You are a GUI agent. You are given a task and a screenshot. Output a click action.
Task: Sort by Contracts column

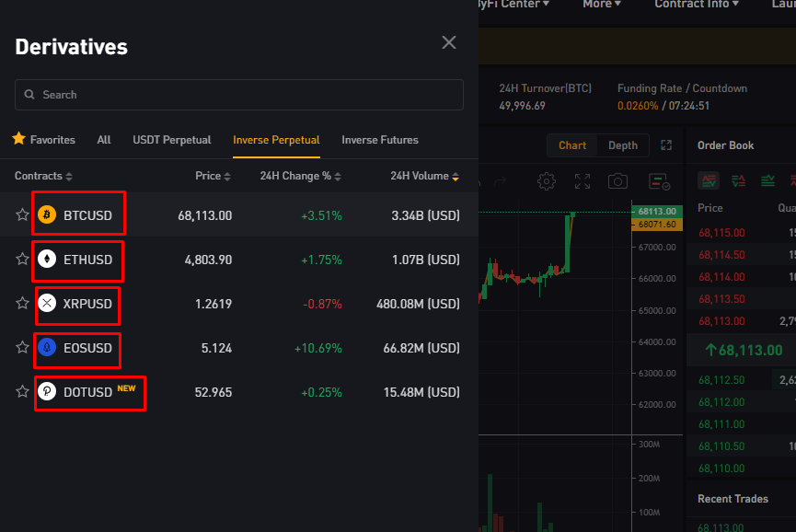point(43,176)
